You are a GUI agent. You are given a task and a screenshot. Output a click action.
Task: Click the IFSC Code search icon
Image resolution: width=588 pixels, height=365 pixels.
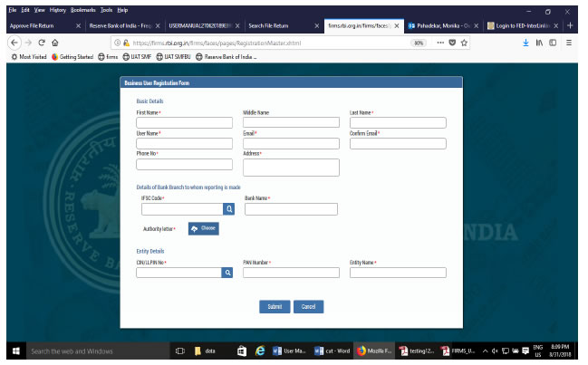click(229, 209)
